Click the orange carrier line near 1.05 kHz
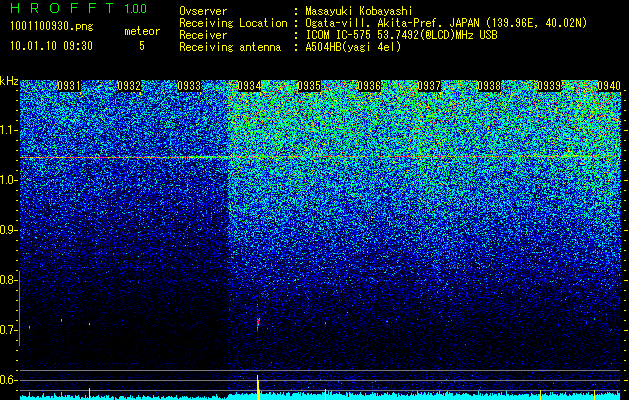 [320, 157]
